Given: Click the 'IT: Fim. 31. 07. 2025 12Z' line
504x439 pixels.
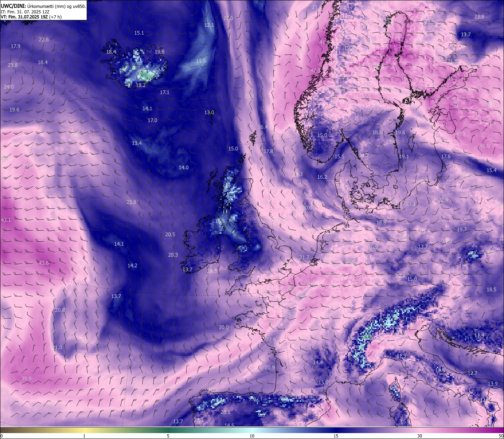Looking at the screenshot, I should (26, 12).
